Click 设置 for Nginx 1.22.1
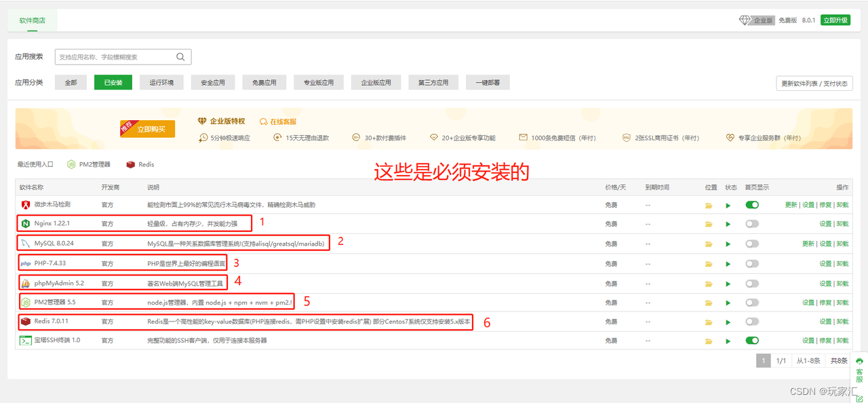868x403 pixels. (825, 224)
